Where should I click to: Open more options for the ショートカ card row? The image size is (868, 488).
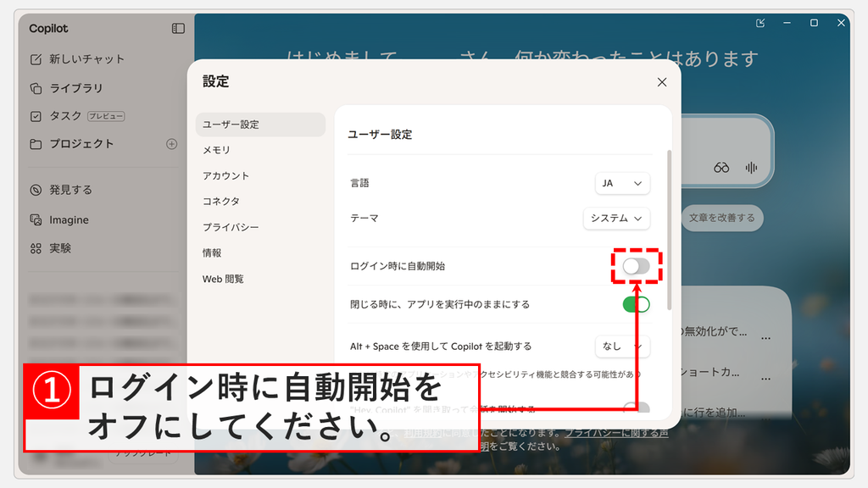pyautogui.click(x=765, y=379)
